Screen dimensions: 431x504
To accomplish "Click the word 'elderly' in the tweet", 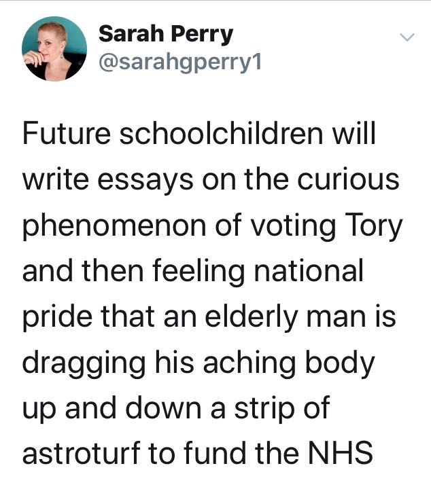I will [x=251, y=318].
